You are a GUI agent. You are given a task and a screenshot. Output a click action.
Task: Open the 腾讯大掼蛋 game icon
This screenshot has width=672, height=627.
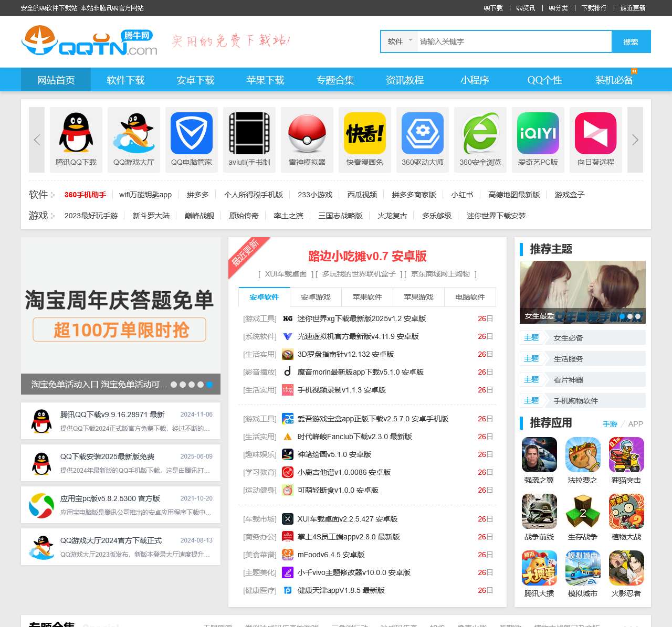click(539, 568)
